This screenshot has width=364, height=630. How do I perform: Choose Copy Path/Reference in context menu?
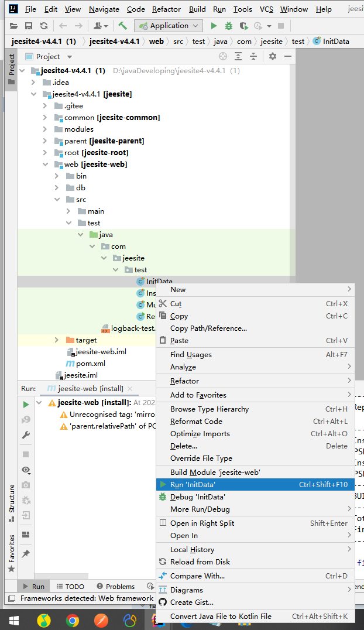(255, 328)
